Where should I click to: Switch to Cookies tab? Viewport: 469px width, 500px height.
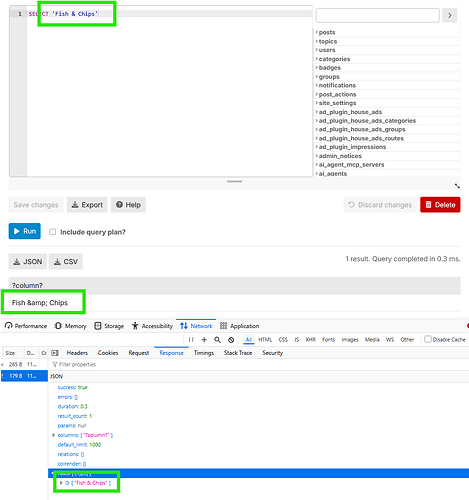point(108,353)
